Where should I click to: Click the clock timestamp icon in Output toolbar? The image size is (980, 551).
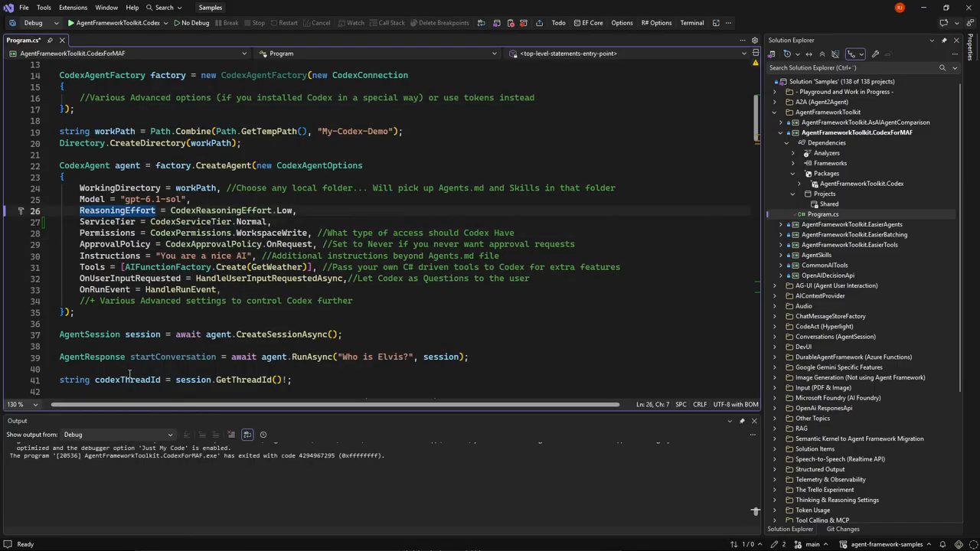click(x=263, y=435)
